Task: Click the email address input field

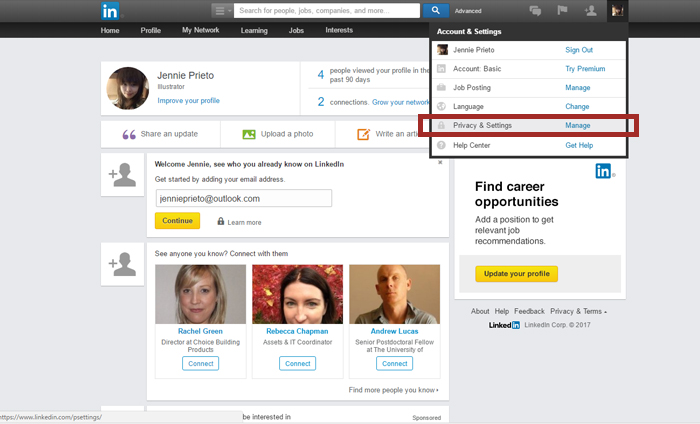Action: pos(243,198)
